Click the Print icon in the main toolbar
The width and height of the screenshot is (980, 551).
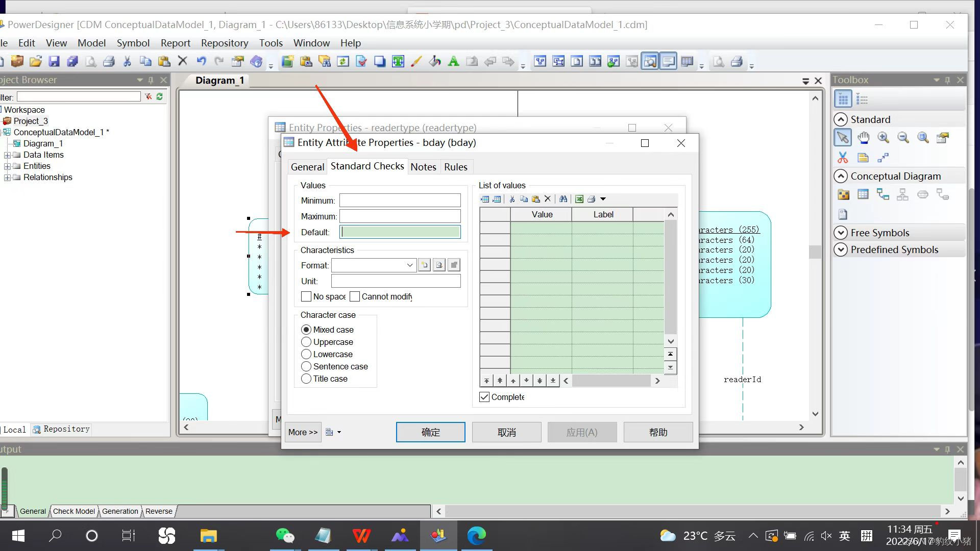coord(109,62)
